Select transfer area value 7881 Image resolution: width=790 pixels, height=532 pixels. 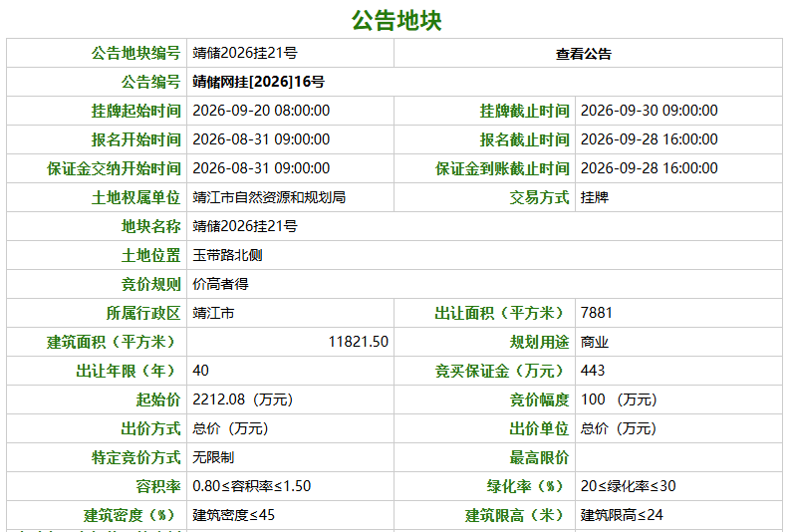coord(596,313)
